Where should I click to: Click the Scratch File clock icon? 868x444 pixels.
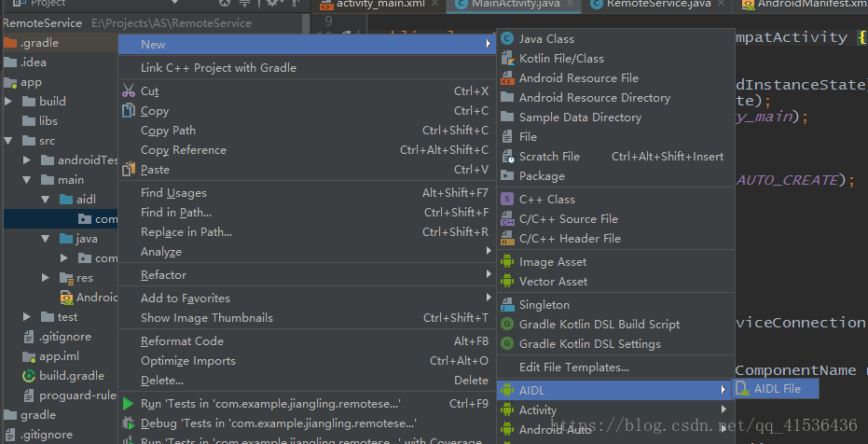[x=508, y=157]
